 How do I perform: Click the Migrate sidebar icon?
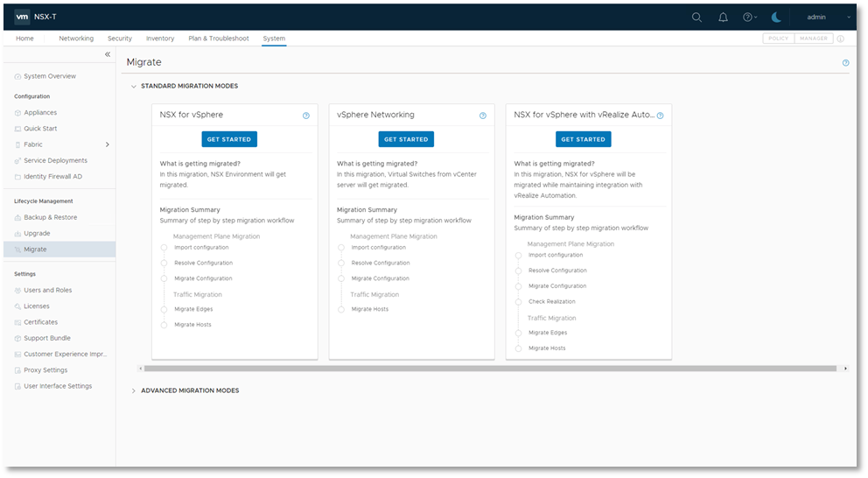pos(17,250)
